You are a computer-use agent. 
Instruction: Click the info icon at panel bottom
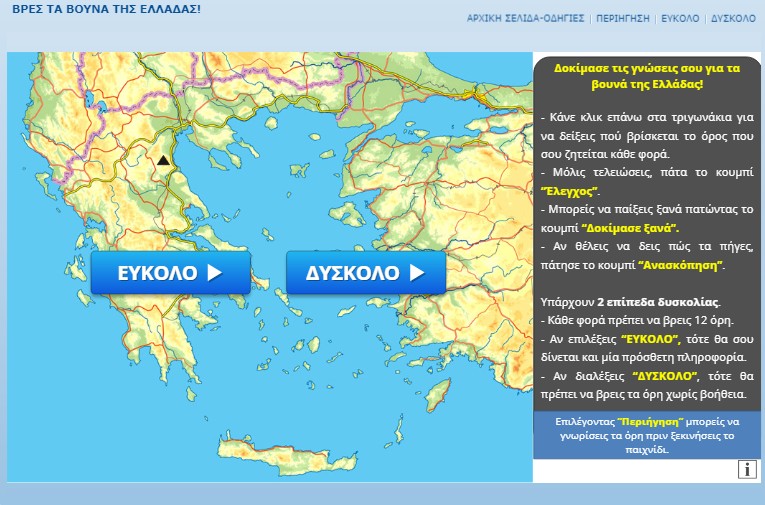[746, 469]
